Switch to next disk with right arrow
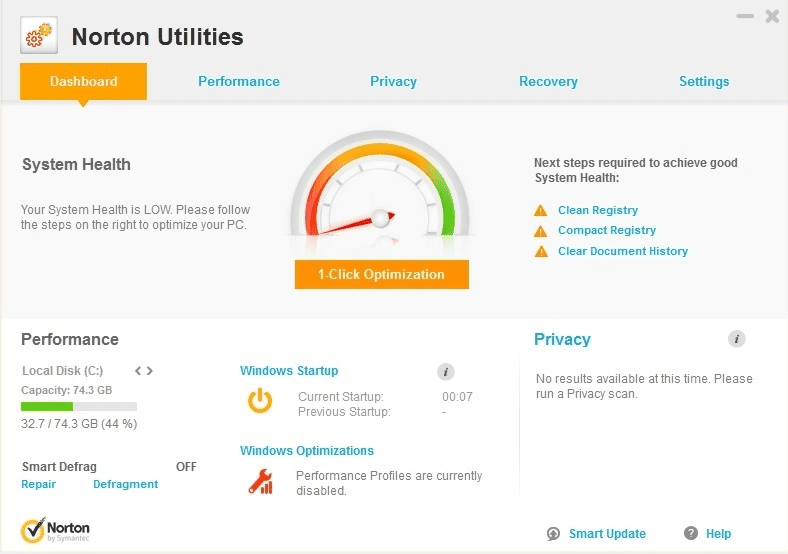This screenshot has width=788, height=554. pos(150,371)
